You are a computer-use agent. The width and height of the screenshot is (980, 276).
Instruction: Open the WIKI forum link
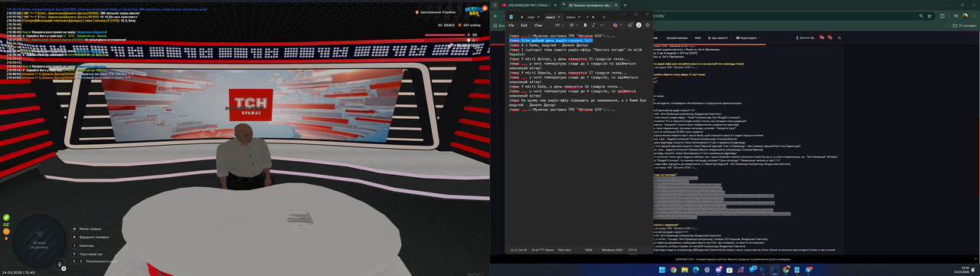point(697,38)
